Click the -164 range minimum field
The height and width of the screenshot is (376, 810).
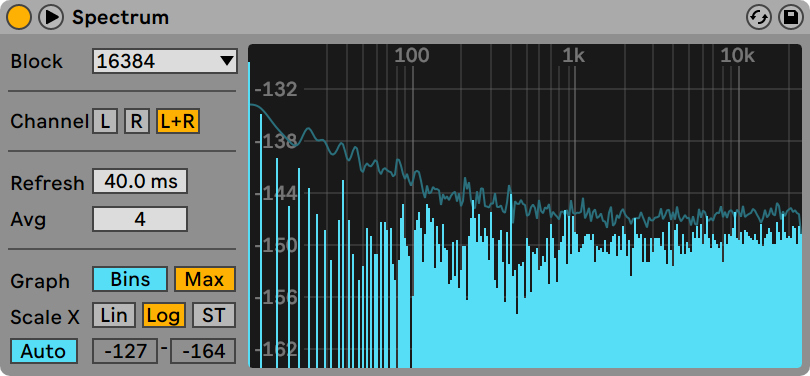[203, 351]
